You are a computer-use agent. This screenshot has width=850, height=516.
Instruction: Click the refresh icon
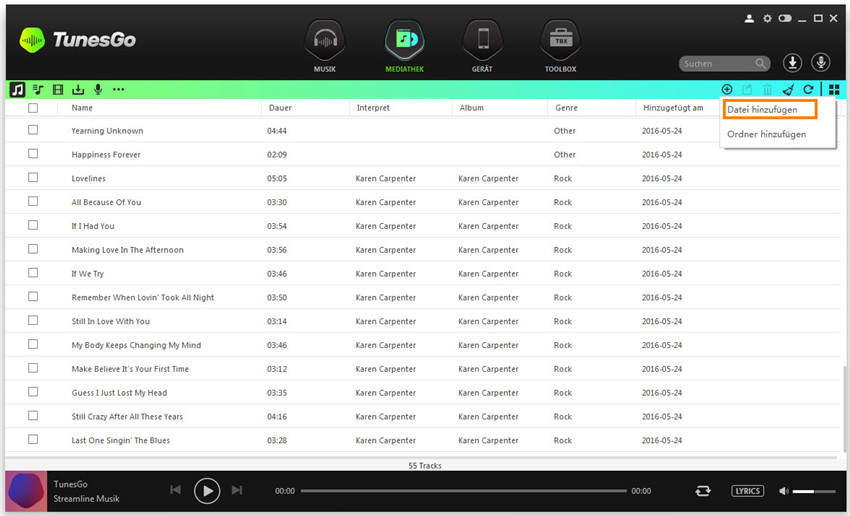click(x=808, y=89)
